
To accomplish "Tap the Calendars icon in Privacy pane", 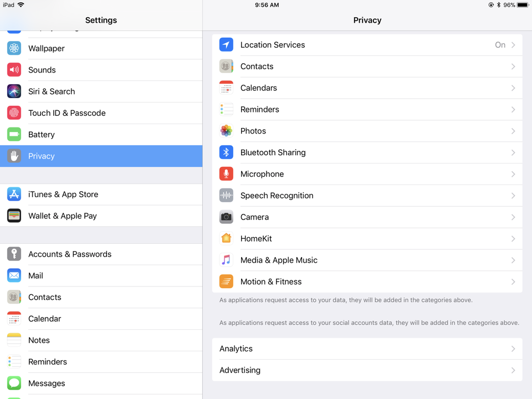I will click(226, 88).
